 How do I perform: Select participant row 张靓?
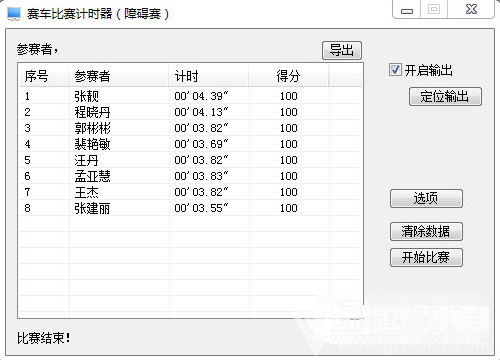pos(190,96)
